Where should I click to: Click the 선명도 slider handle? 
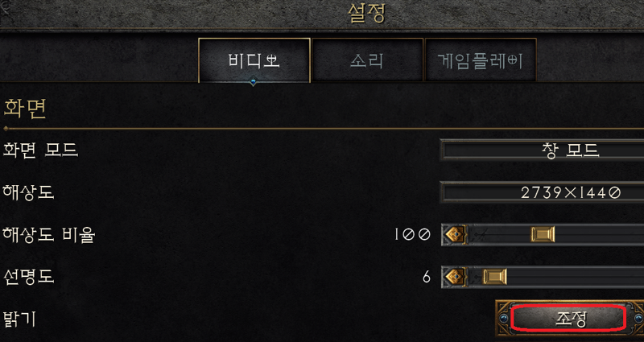click(x=494, y=277)
